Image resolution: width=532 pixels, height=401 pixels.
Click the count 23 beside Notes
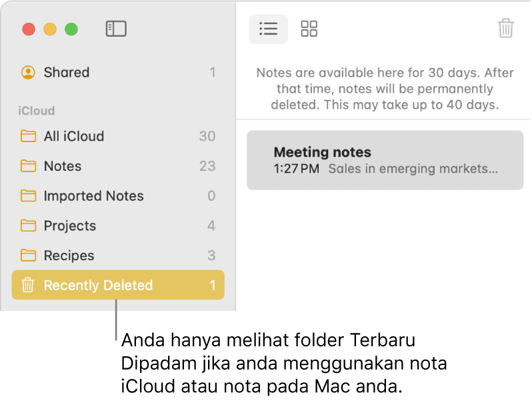(x=207, y=166)
